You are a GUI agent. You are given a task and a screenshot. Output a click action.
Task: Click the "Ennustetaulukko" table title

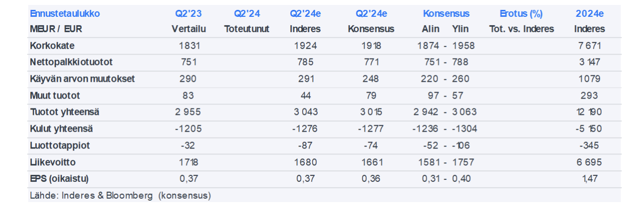64,14
